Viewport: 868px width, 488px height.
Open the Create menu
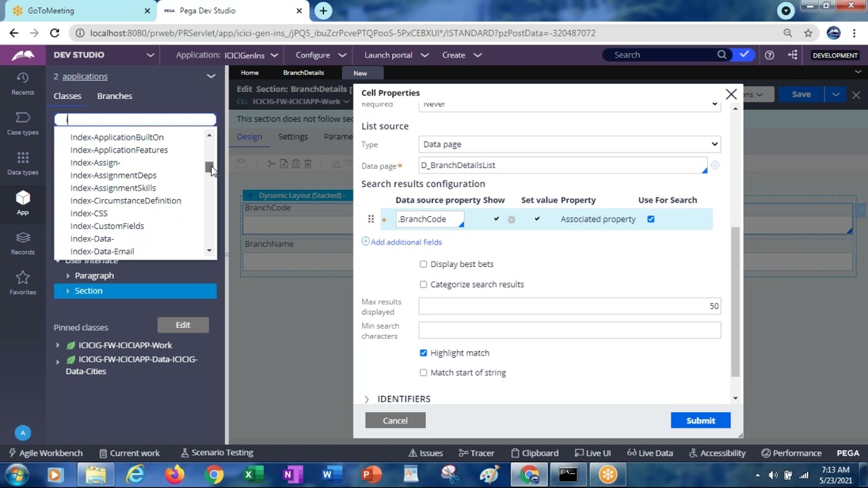[x=462, y=55]
